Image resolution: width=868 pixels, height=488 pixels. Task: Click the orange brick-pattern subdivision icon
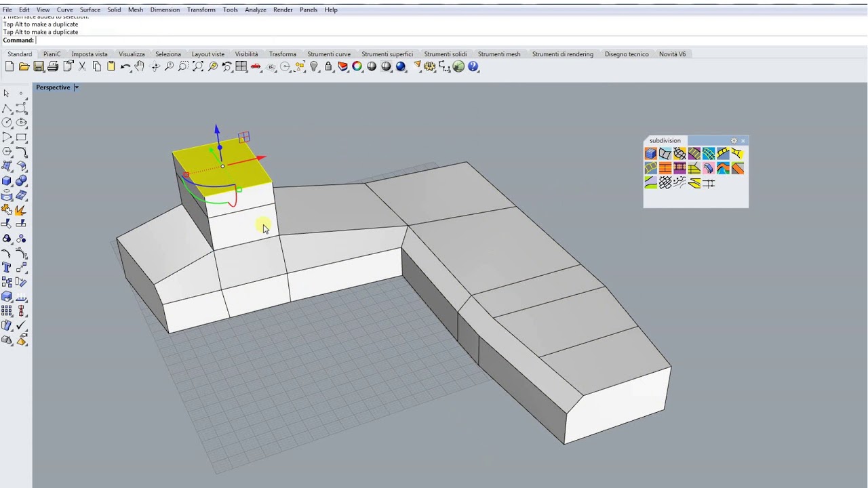665,168
